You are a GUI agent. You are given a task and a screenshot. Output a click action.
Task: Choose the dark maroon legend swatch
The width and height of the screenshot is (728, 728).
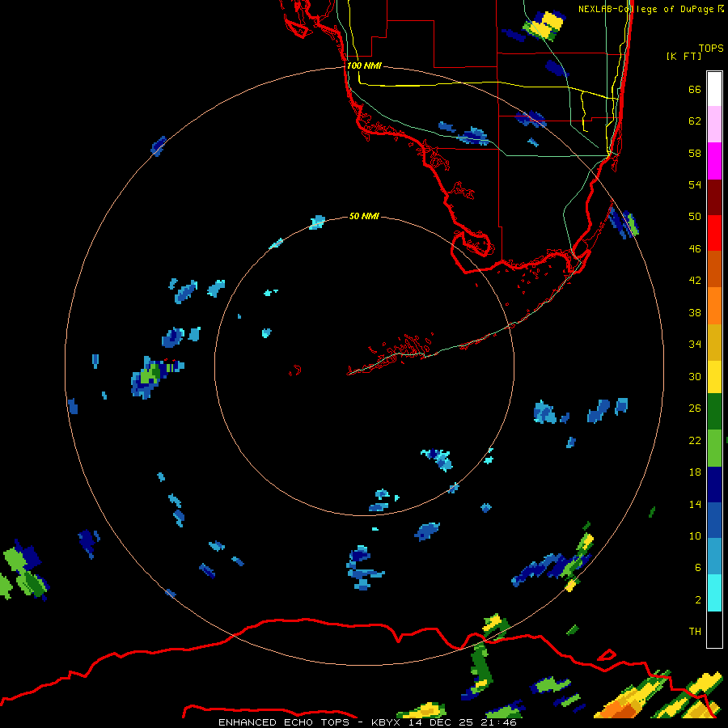[x=714, y=197]
